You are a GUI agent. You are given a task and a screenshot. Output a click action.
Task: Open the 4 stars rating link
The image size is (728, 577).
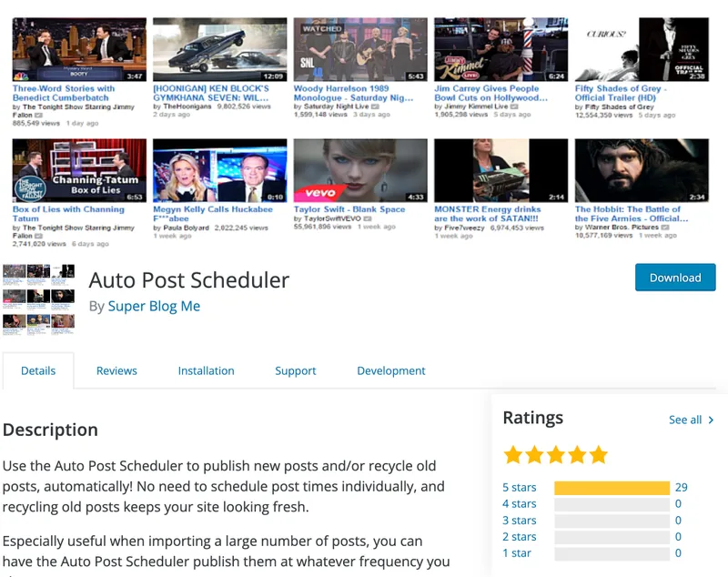pos(519,503)
